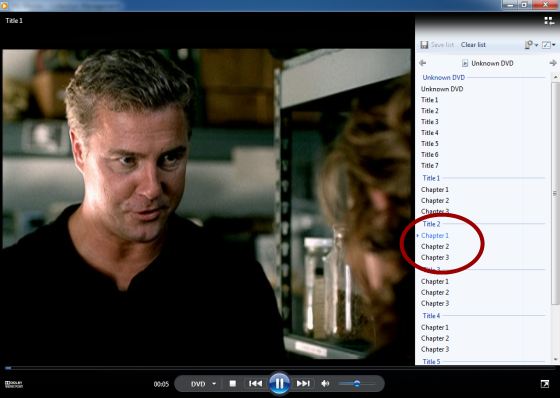560x398 pixels.
Task: Select Title 4 in the DVD title list
Action: tap(430, 133)
